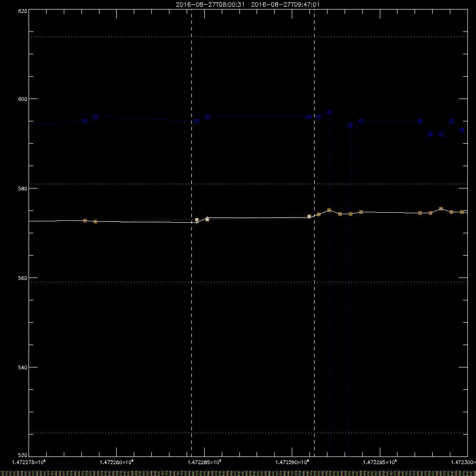Pick the leftmost blue square data marker

(x=85, y=121)
